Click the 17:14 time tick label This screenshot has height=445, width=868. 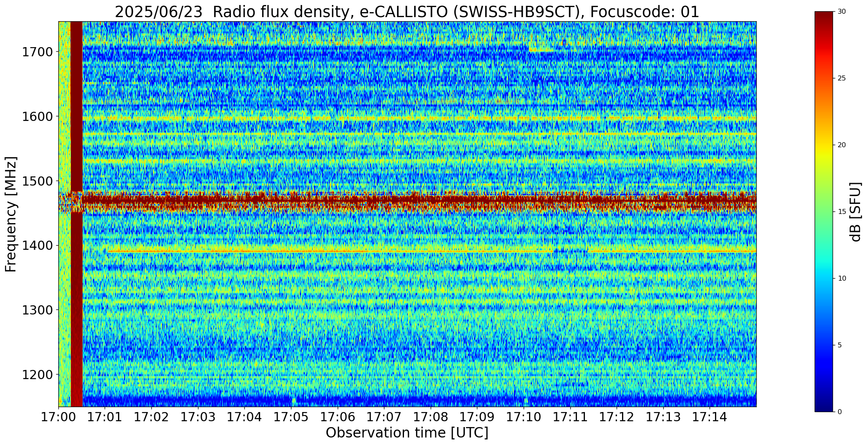coord(710,417)
